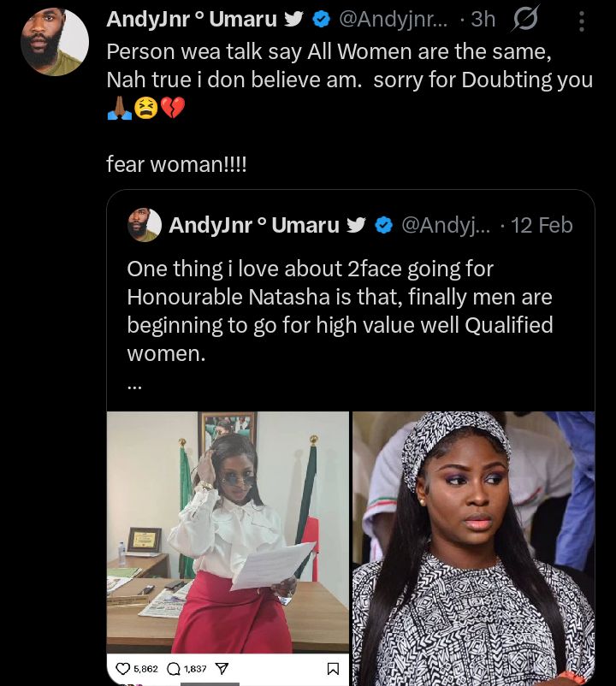The image size is (616, 686).
Task: Open the quoted tweet dated 12 Feb
Action: [x=542, y=225]
